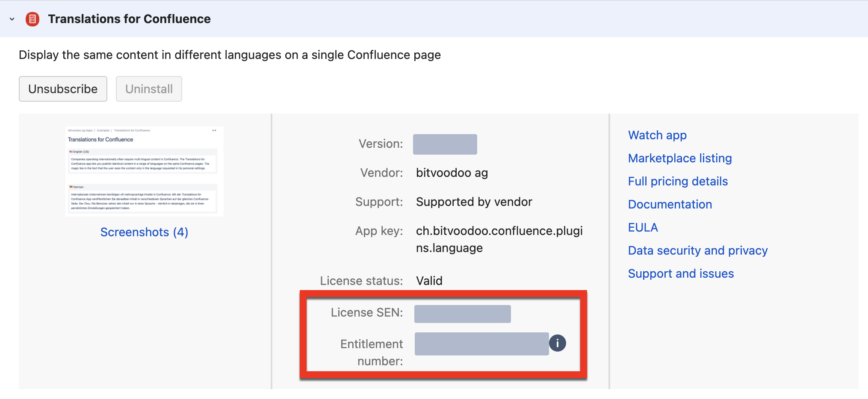
Task: Open the Watch app link
Action: pyautogui.click(x=657, y=135)
